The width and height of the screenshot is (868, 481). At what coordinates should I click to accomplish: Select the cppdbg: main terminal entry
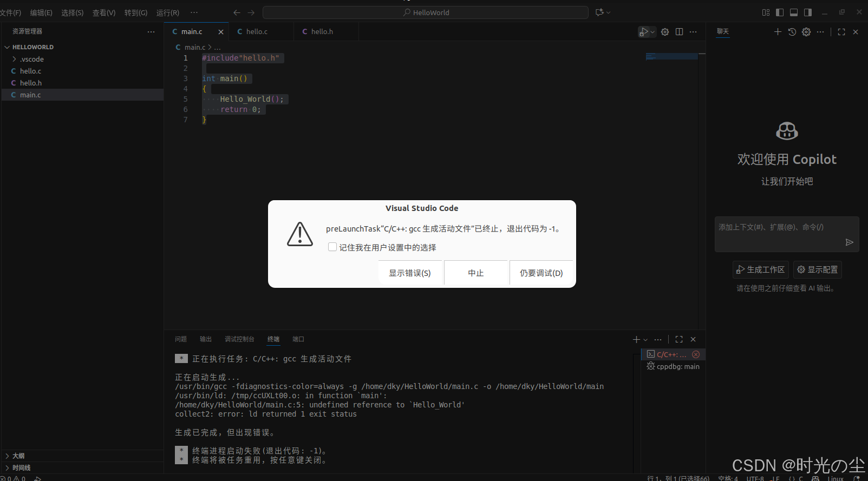pos(673,366)
